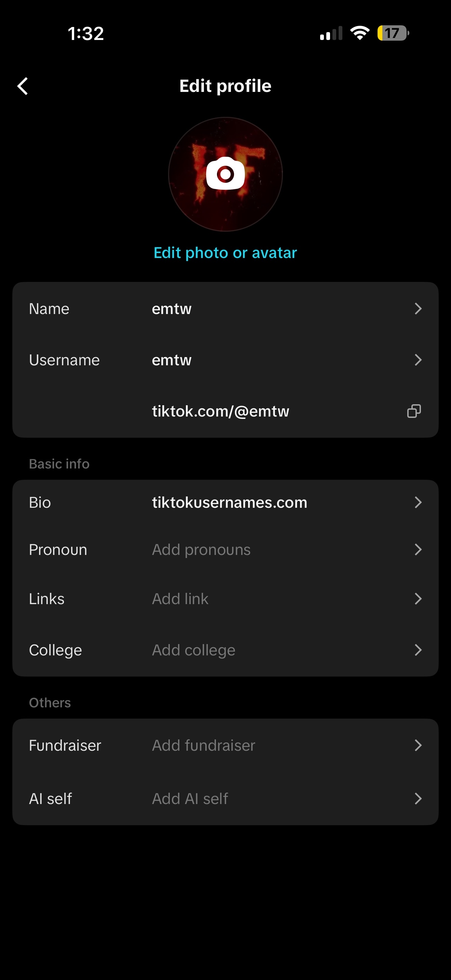Tap the Add fundraiser text

pyautogui.click(x=203, y=745)
